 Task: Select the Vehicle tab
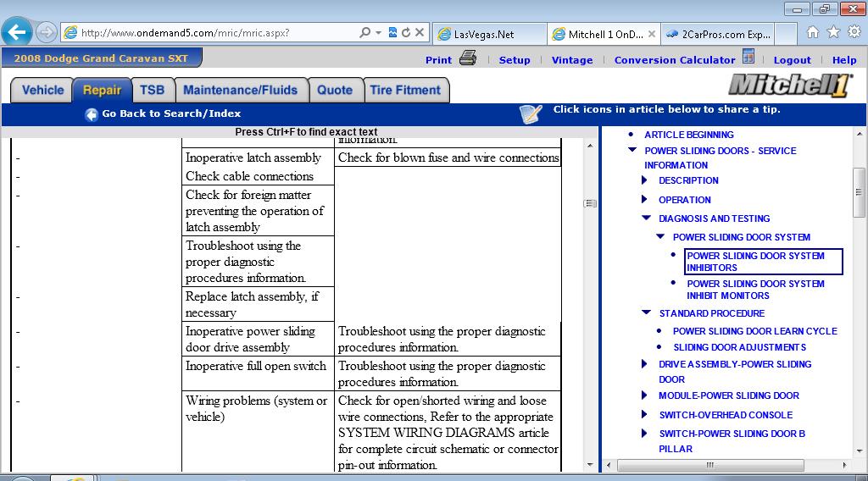coord(42,90)
